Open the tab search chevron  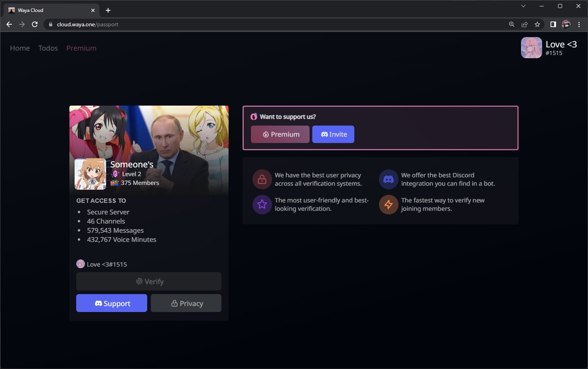coord(523,6)
